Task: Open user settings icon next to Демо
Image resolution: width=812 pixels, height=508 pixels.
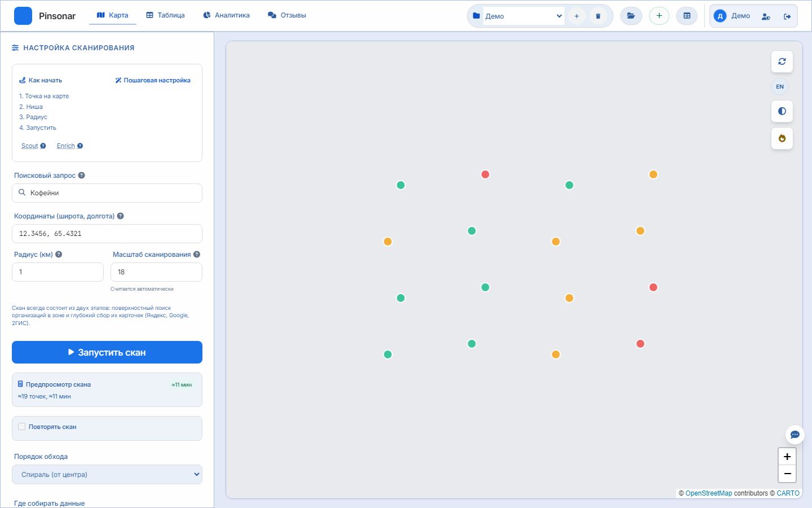Action: click(x=766, y=16)
